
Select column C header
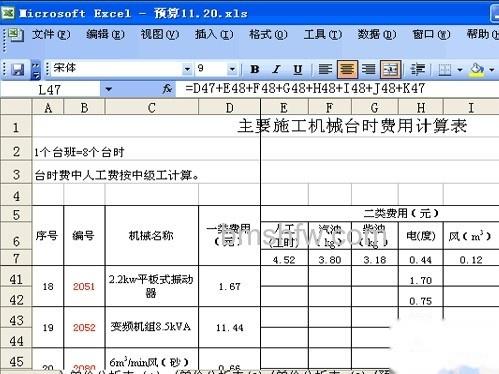click(x=152, y=108)
